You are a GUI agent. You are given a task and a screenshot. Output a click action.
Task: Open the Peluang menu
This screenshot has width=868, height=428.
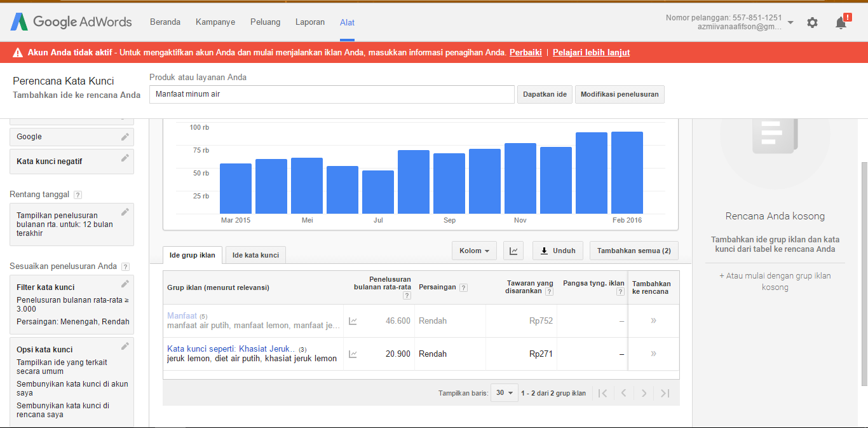tap(266, 22)
